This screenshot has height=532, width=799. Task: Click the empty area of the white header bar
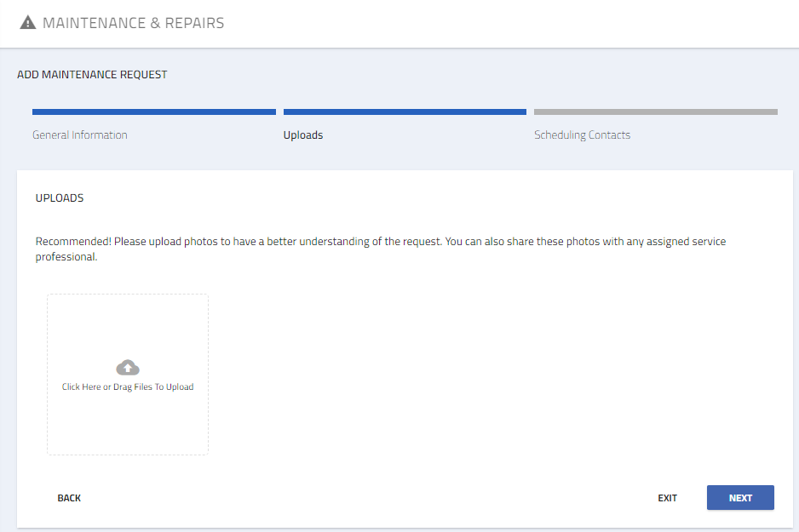coord(509,24)
